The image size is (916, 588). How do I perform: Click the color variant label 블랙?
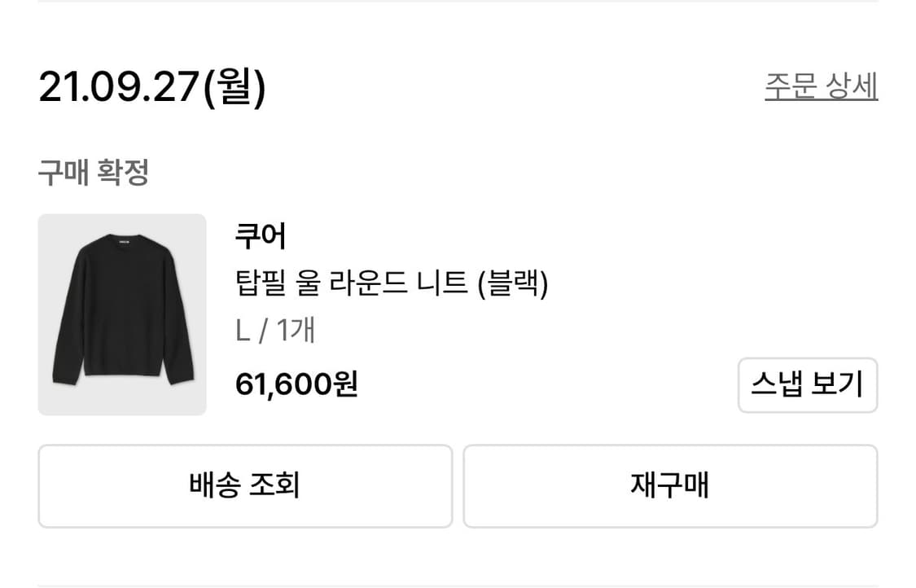coord(521,285)
